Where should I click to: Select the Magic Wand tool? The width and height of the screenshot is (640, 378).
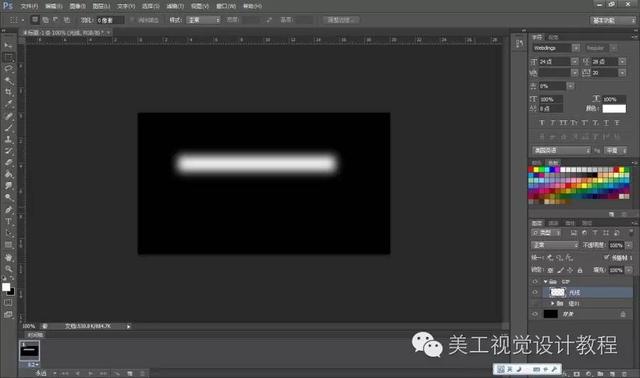point(8,80)
